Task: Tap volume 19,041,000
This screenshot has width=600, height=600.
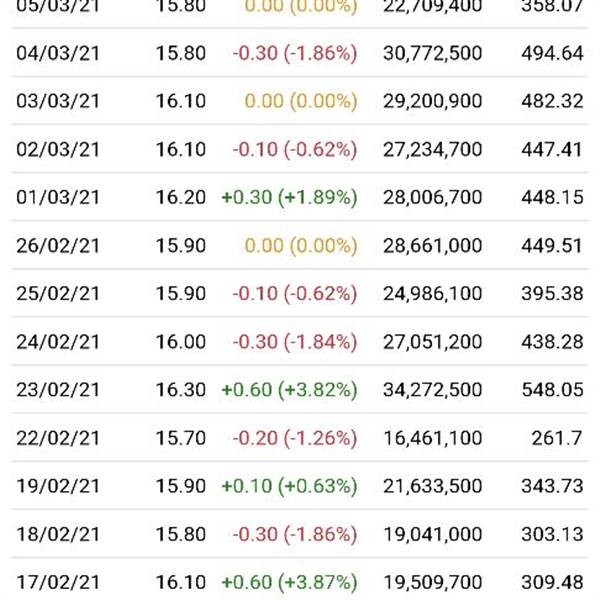Action: coord(432,534)
